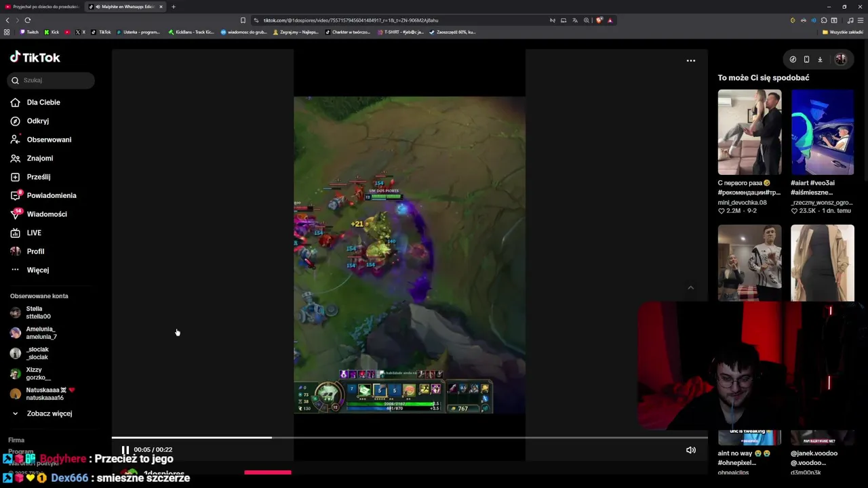Open the extensions puzzle icon
The height and width of the screenshot is (488, 868).
824,20
